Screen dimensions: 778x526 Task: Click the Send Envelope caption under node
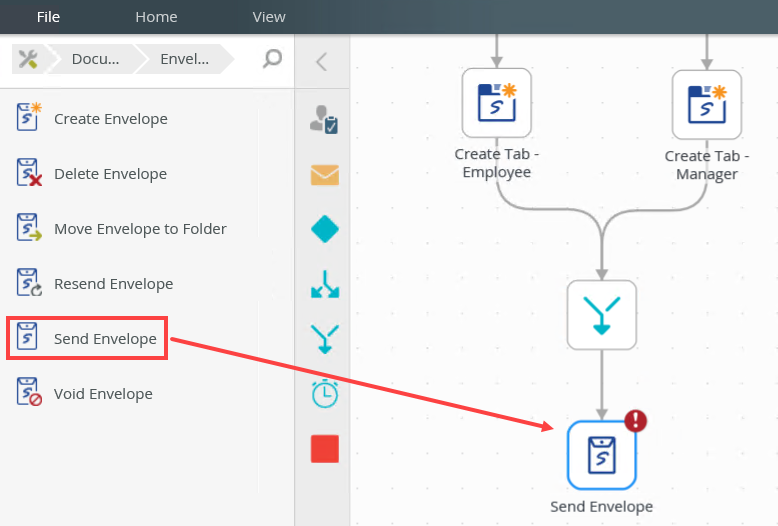[601, 507]
